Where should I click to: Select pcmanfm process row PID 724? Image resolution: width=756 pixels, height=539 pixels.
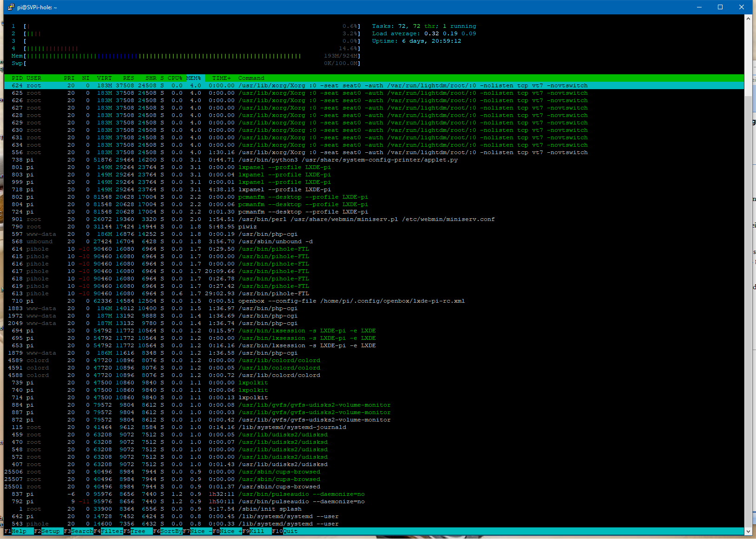coord(374,212)
